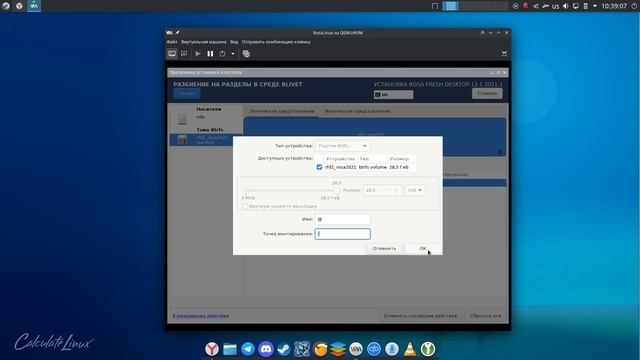Click the virt-manager console view icon
Image resolution: width=640 pixels, height=360 pixels.
pos(172,53)
